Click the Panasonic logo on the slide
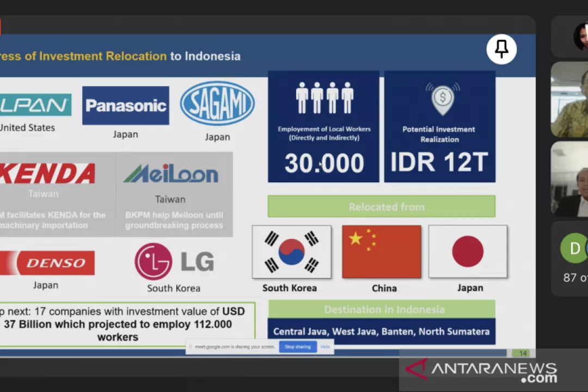This screenshot has height=392, width=588. coord(126,106)
